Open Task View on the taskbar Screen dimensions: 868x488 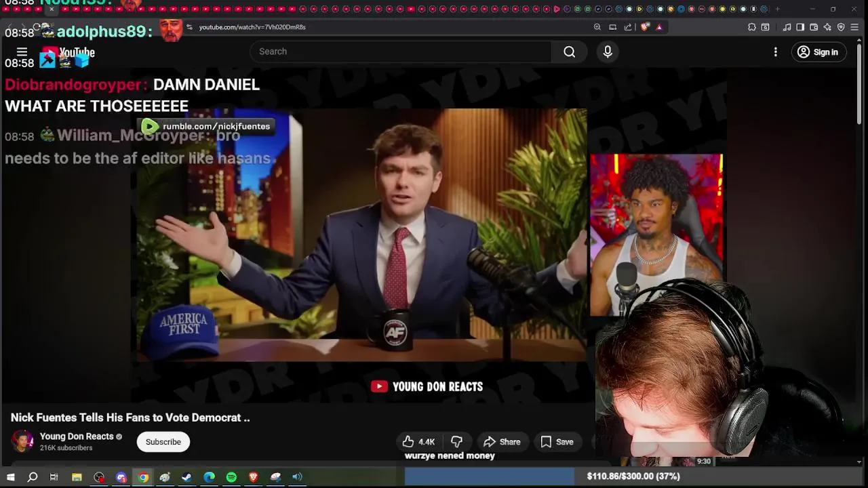click(x=54, y=477)
